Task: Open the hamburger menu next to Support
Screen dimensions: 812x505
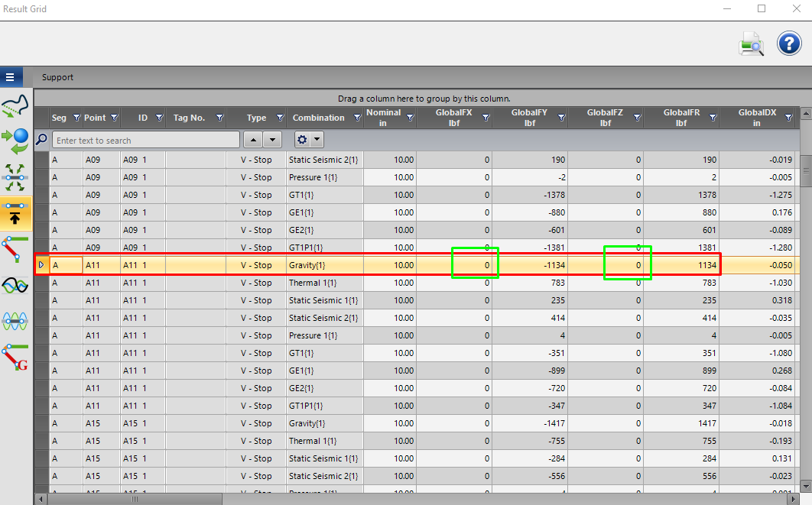Action: click(10, 77)
